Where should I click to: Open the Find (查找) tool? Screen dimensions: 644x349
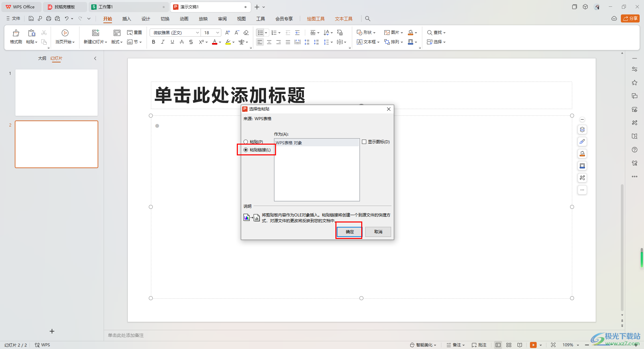click(x=436, y=33)
